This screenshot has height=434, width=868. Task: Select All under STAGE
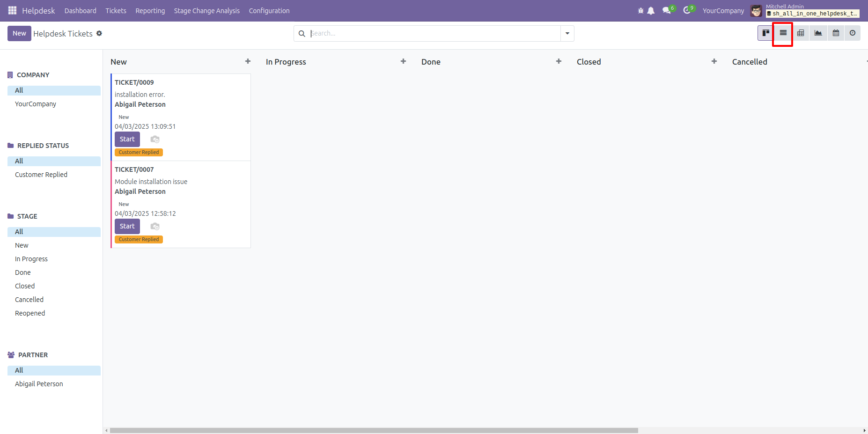point(54,232)
